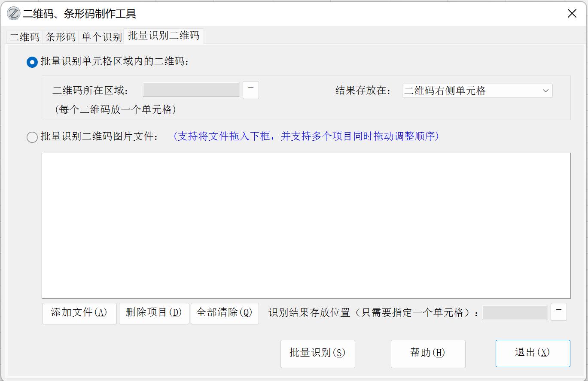Expand the 结果存放在 dropdown list

tap(477, 91)
